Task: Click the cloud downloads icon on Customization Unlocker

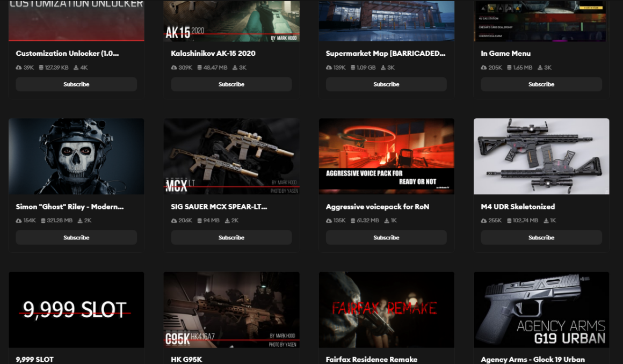Action: pyautogui.click(x=19, y=68)
